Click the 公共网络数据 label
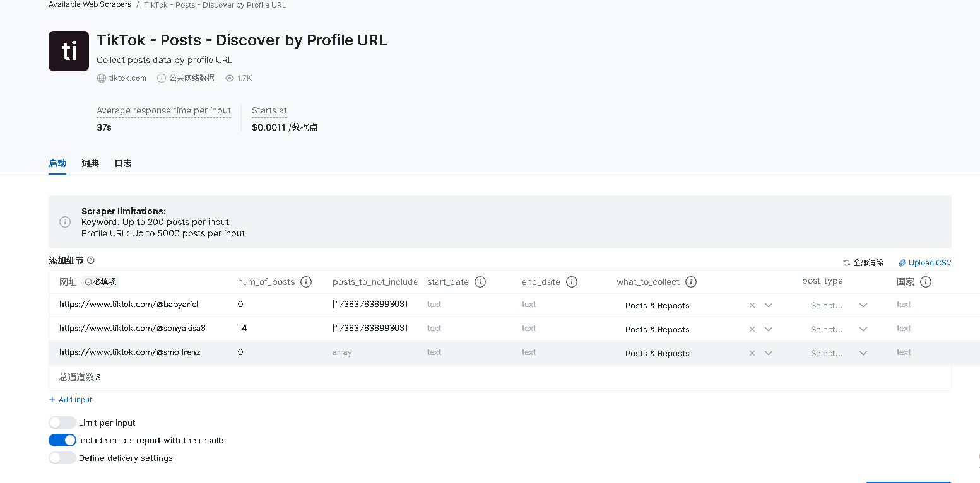Image resolution: width=980 pixels, height=483 pixels. (x=192, y=78)
